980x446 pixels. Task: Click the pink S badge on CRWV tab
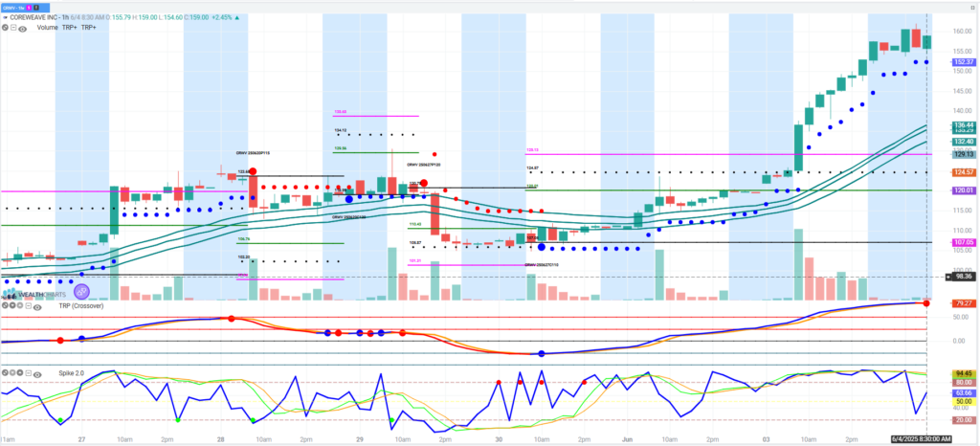click(29, 8)
